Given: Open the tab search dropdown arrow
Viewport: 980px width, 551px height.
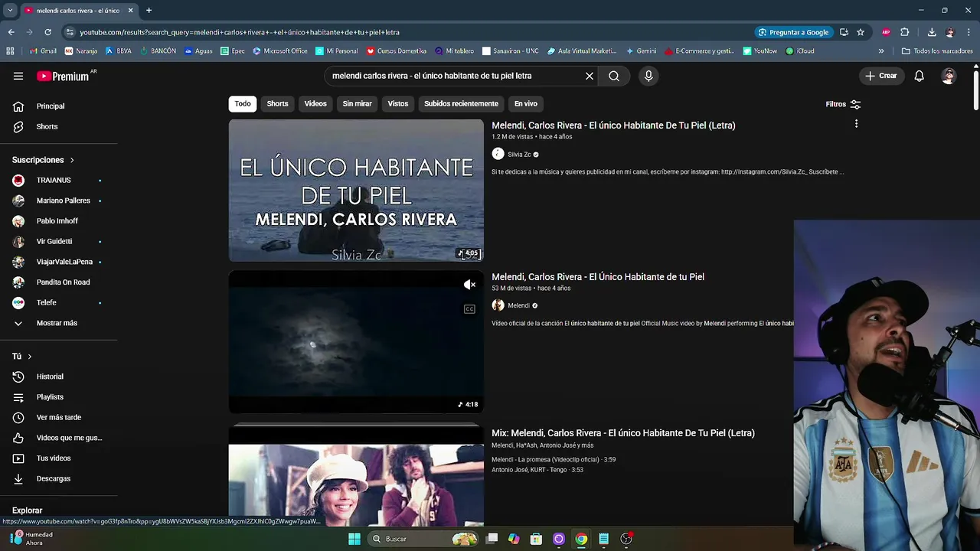Looking at the screenshot, I should [10, 11].
